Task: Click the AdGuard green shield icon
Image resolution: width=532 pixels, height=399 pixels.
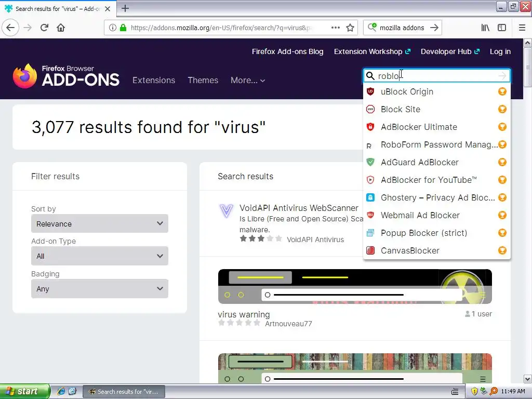Action: pyautogui.click(x=370, y=162)
